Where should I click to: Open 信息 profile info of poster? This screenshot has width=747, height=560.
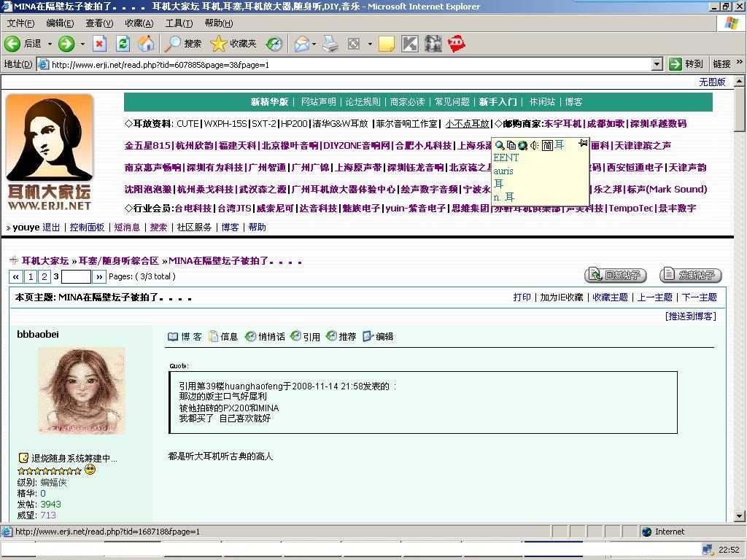tap(223, 337)
